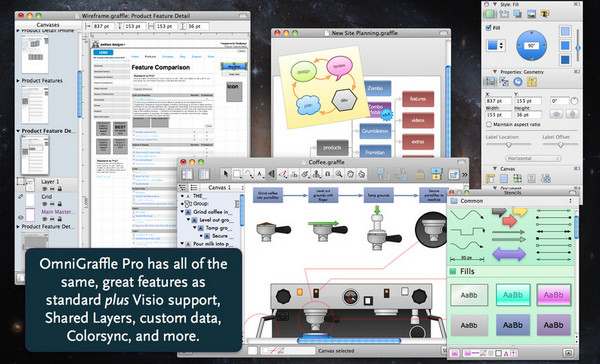Select the hand browse tool

tap(350, 174)
